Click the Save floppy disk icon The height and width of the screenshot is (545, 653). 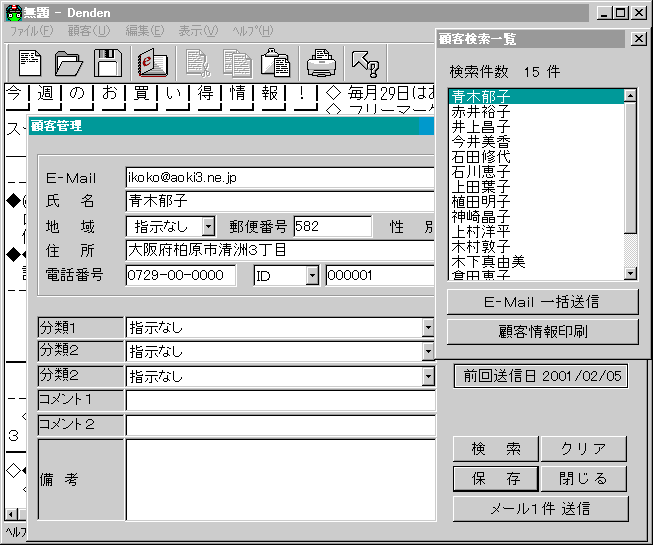point(107,63)
